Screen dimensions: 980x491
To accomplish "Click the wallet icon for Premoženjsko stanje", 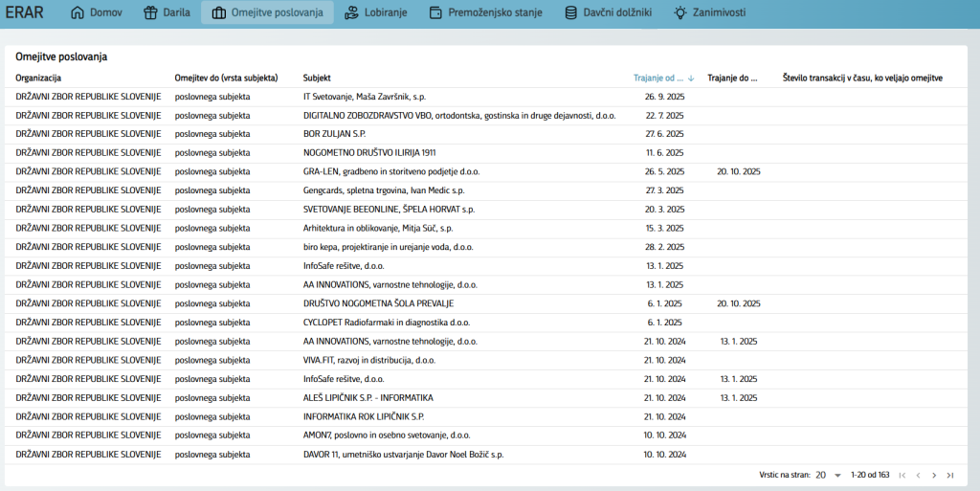I will [x=436, y=13].
